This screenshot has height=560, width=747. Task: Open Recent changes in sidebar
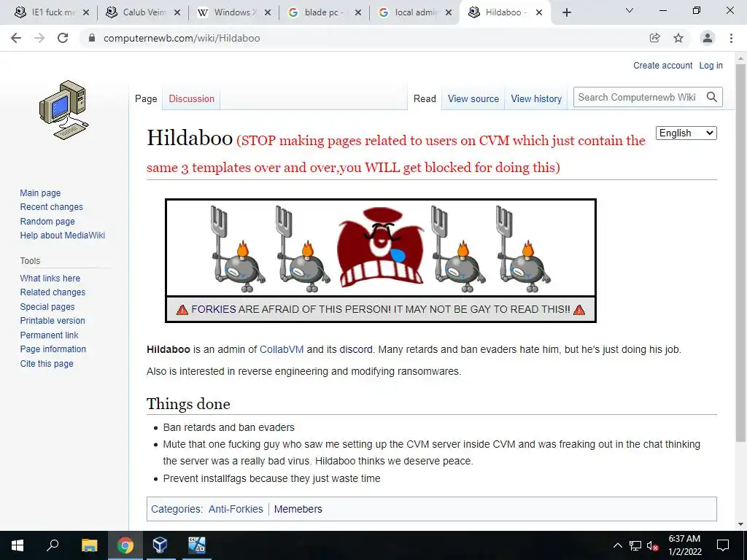pos(52,206)
